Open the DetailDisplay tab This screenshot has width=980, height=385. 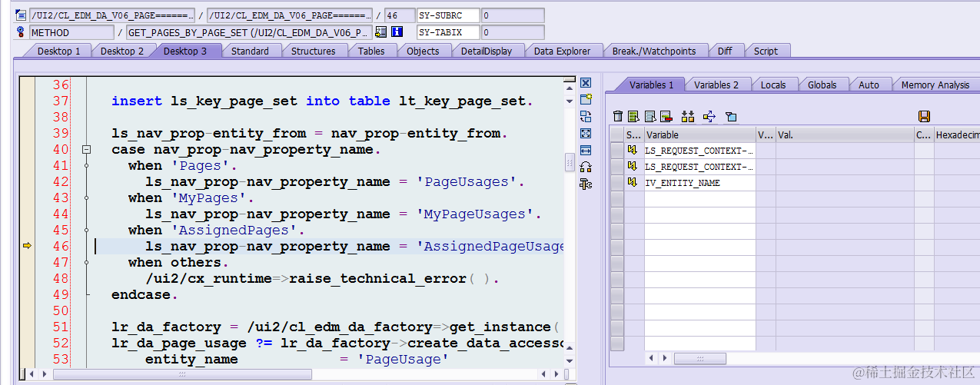pos(487,51)
